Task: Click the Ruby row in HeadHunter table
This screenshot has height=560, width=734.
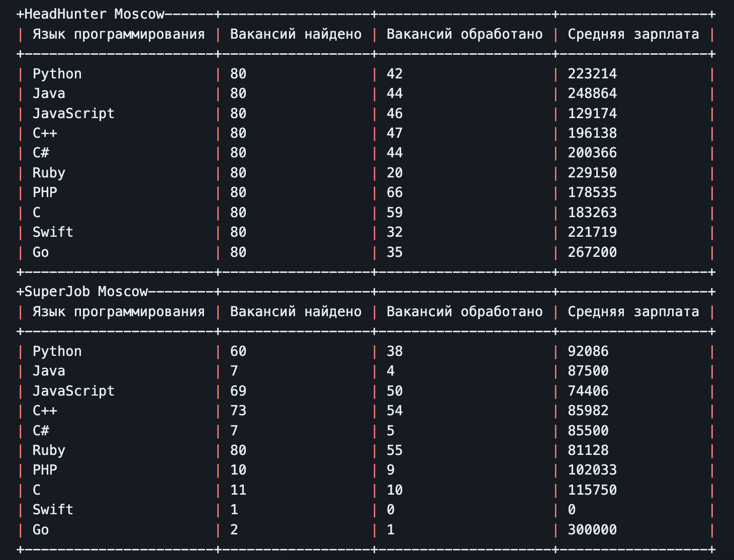Action: (x=49, y=173)
